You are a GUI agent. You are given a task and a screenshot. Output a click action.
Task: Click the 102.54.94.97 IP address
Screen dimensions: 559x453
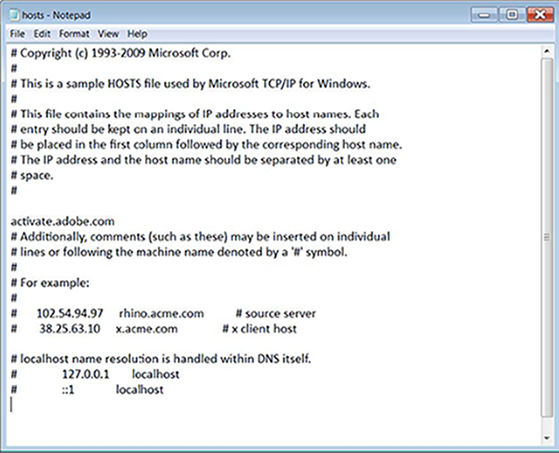coord(70,313)
